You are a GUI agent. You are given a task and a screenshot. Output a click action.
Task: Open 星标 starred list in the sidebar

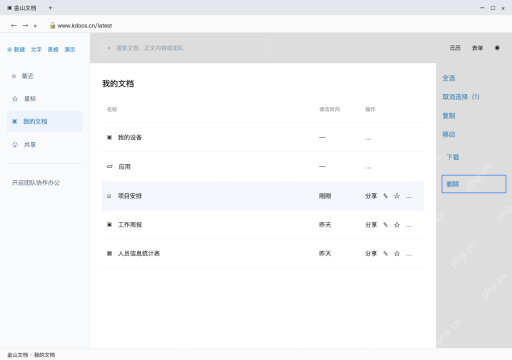coord(30,99)
